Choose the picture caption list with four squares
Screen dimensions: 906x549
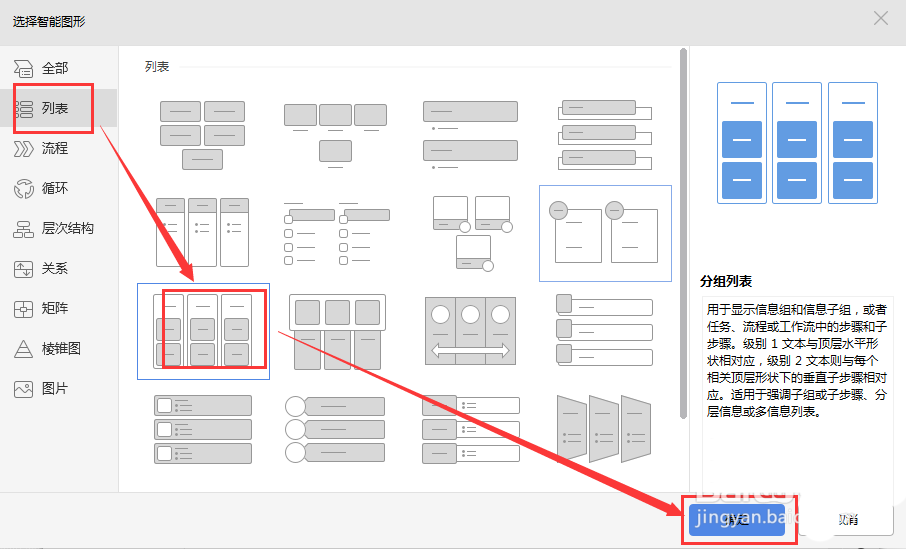(x=335, y=135)
